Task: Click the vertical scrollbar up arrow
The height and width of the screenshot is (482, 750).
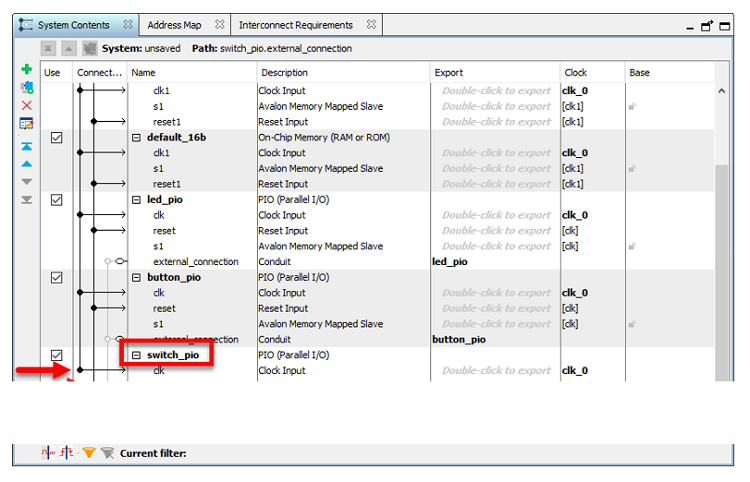Action: click(x=722, y=91)
